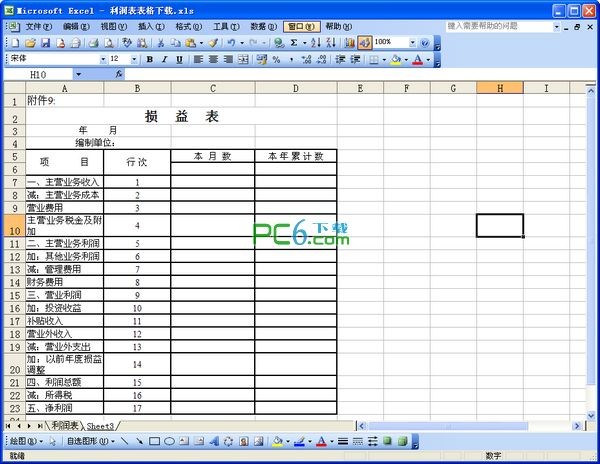The image size is (600, 464).
Task: Click the Print icon in the toolbar
Action: tap(93, 43)
